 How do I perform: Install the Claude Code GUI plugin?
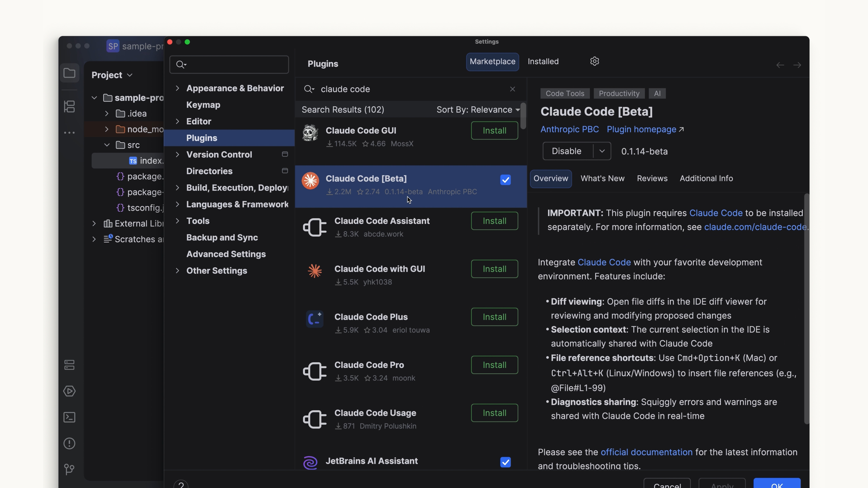pos(494,131)
